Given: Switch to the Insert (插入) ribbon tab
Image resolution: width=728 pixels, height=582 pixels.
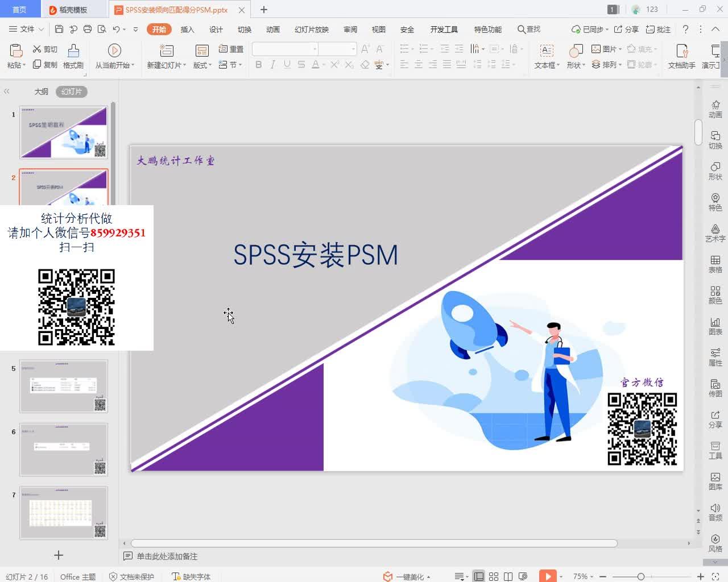Looking at the screenshot, I should tap(187, 29).
